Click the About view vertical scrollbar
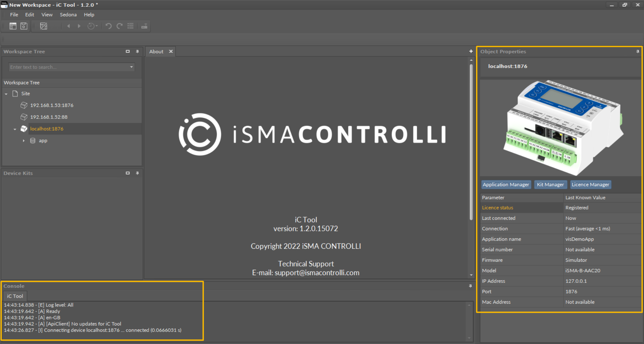644x344 pixels. click(471, 141)
